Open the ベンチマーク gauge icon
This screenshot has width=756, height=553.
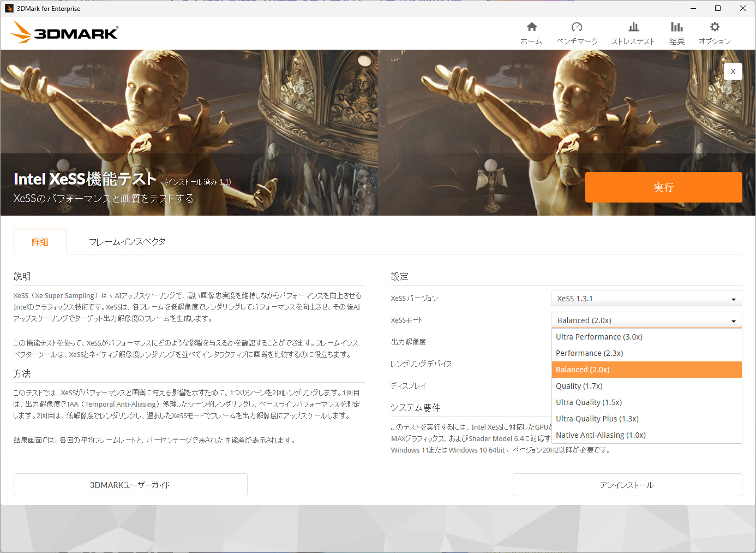pyautogui.click(x=577, y=27)
